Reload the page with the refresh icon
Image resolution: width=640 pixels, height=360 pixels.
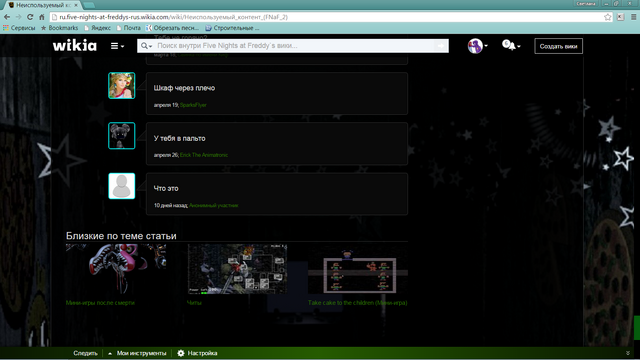[30, 17]
